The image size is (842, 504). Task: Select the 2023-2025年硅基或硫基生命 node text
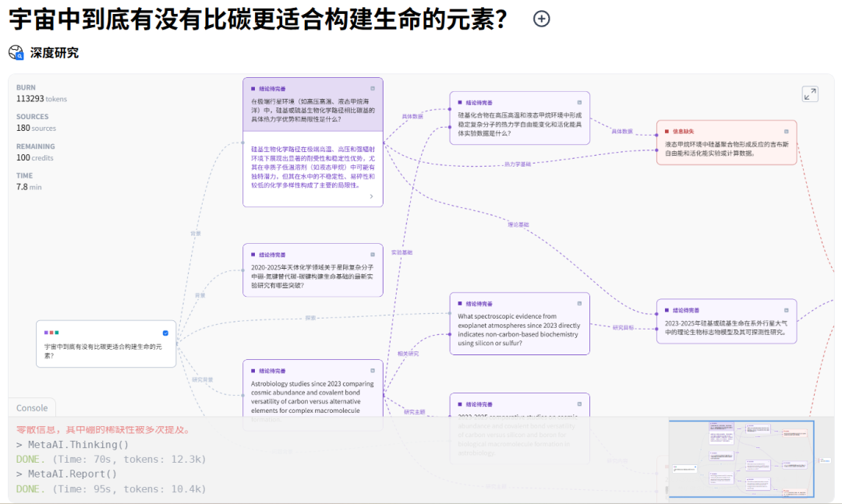[x=727, y=327]
